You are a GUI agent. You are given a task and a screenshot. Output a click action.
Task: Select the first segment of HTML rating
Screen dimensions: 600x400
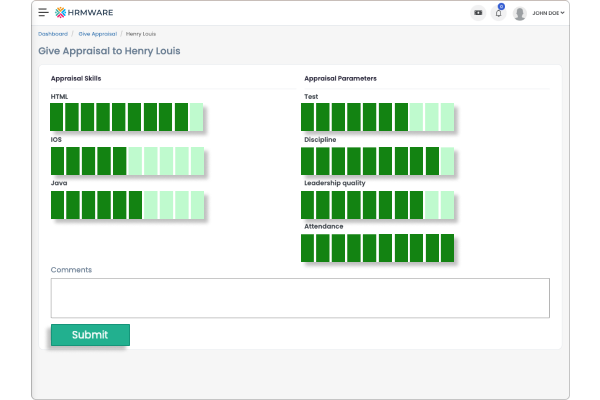coord(58,117)
